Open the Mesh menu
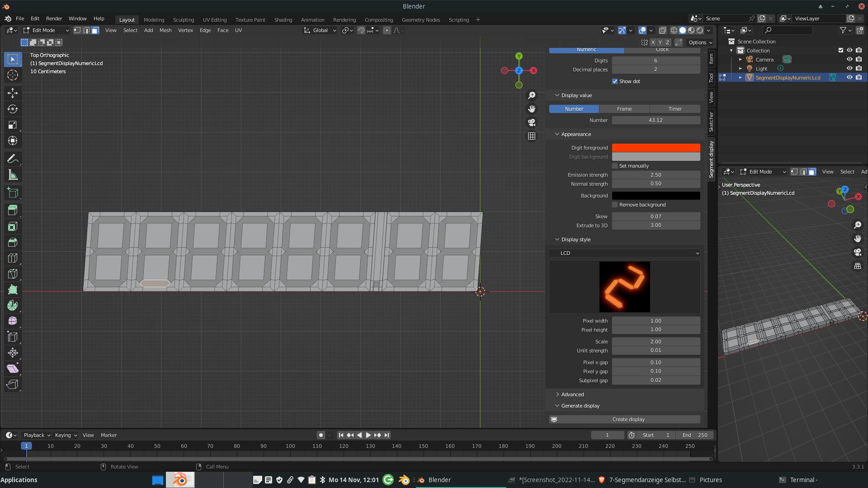Viewport: 868px width, 488px height. (x=165, y=30)
